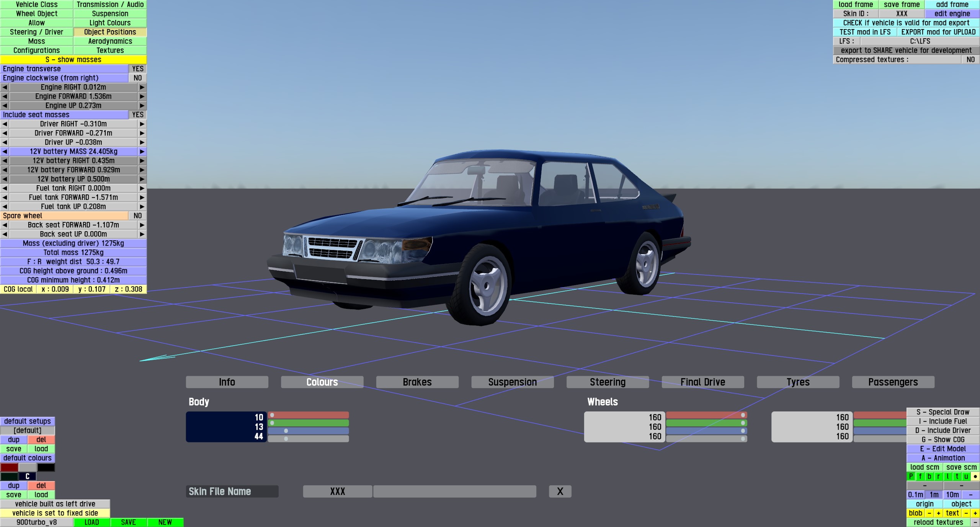Toggle Engine transverse YES setting
The image size is (980, 527).
click(x=137, y=69)
